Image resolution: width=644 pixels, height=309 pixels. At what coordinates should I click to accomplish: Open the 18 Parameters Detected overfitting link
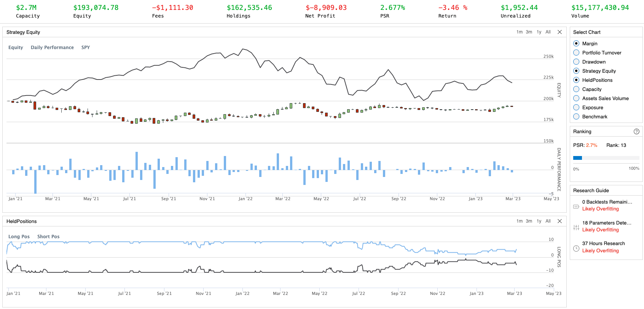coord(600,230)
